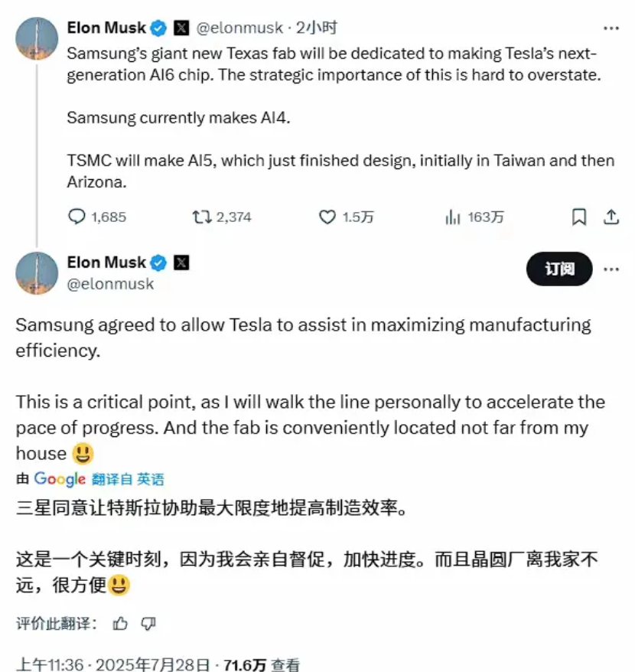Click the reply comment icon

point(77,217)
